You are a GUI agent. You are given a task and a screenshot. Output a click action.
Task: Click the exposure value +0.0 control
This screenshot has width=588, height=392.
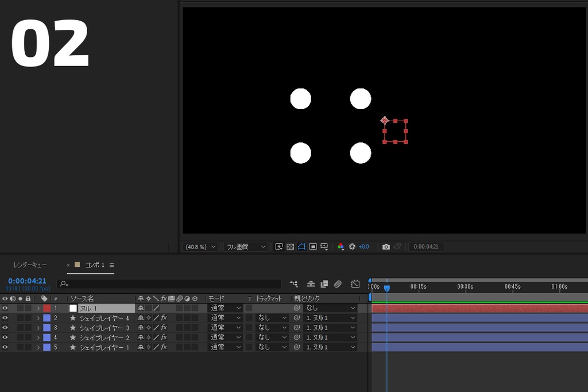tap(363, 246)
